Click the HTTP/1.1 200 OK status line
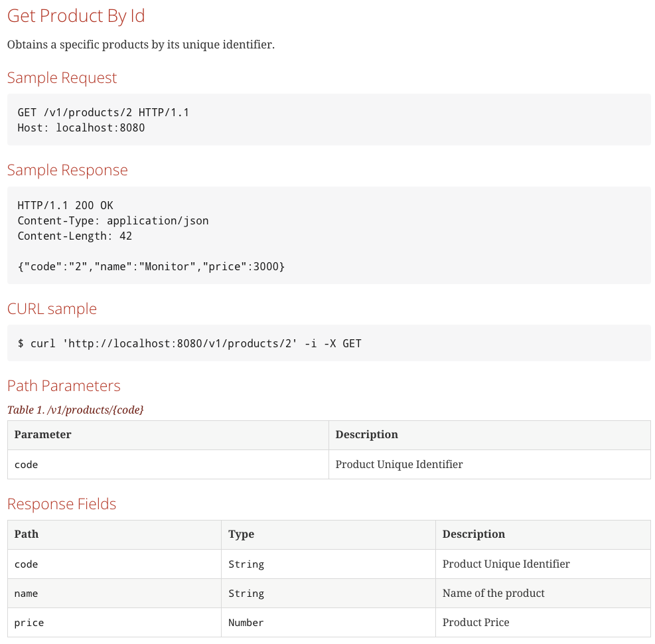 coord(65,205)
